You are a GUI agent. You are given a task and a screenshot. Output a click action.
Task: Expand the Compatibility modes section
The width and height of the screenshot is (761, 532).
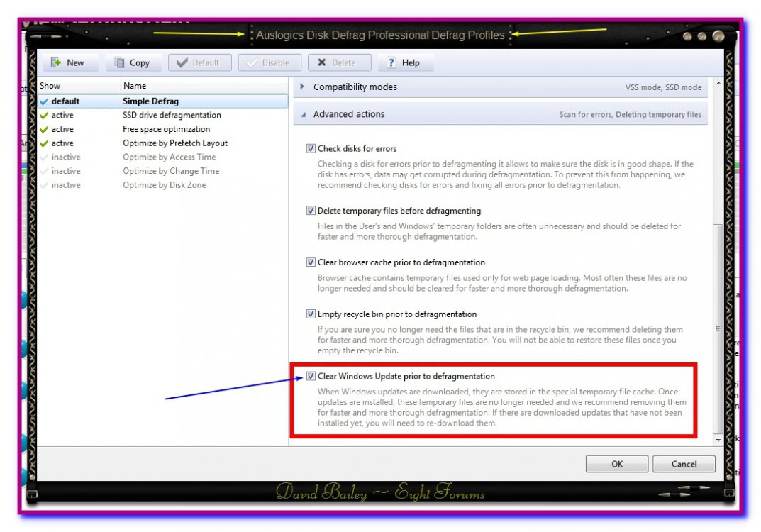[x=302, y=87]
